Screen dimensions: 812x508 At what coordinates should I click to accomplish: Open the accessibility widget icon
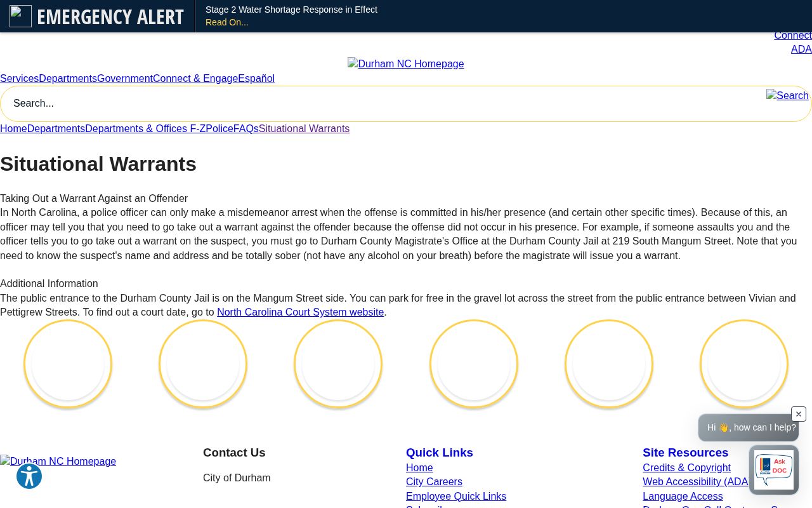click(29, 476)
